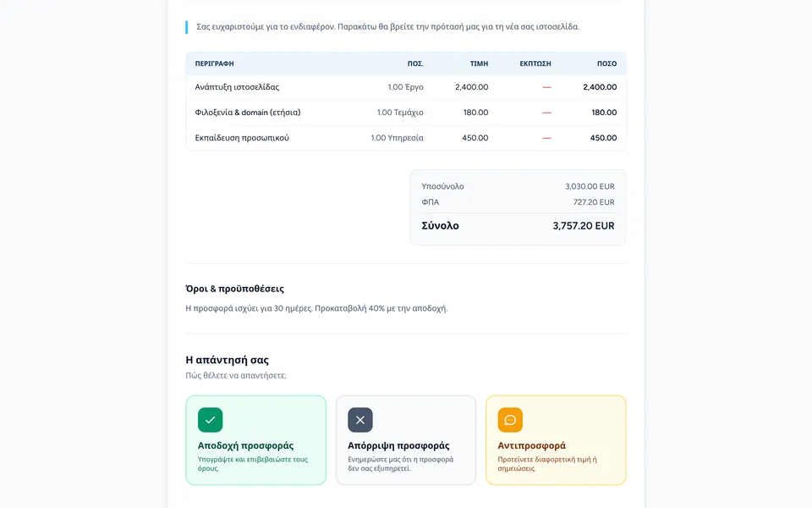The height and width of the screenshot is (508, 812).
Task: Select the Ανάπτυξη ιστοσελίδας row description
Action: tap(237, 87)
